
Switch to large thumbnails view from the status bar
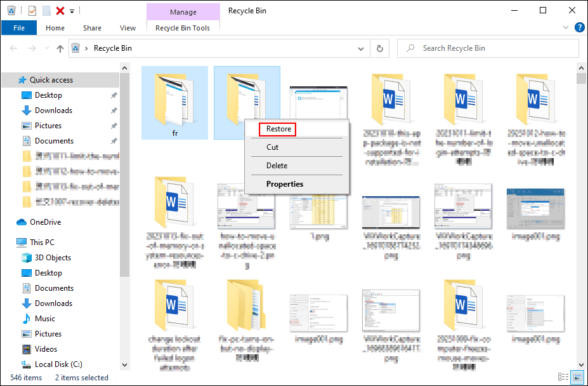pos(577,377)
